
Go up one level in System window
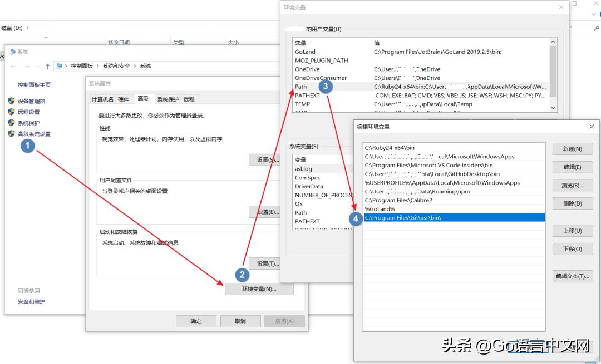[47, 67]
